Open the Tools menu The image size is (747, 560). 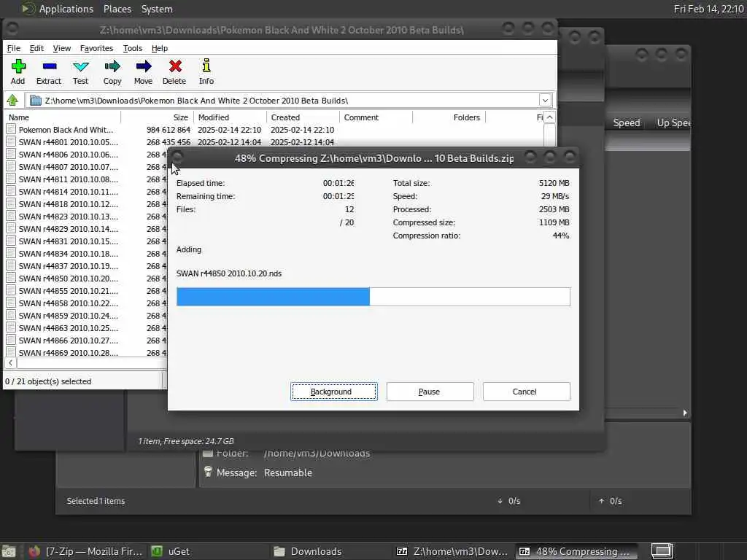click(x=133, y=48)
